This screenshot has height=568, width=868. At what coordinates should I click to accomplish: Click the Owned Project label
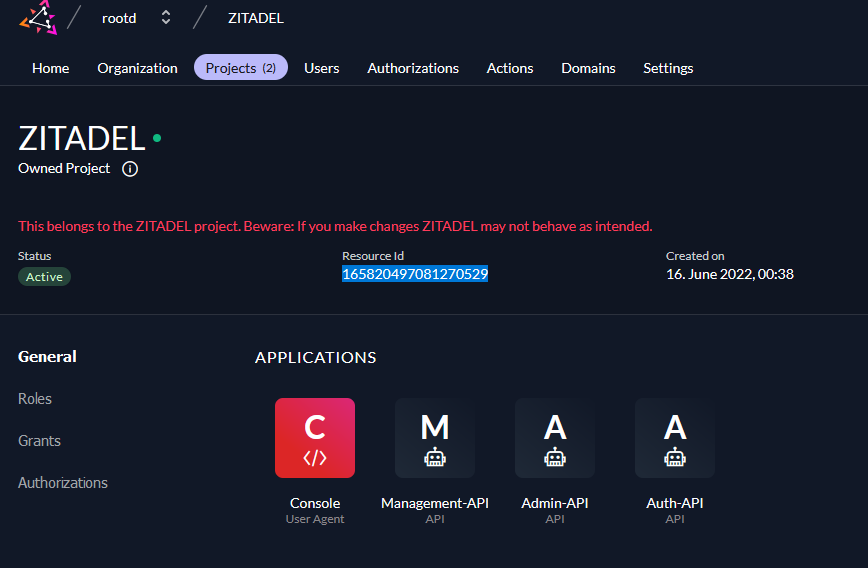click(x=64, y=168)
